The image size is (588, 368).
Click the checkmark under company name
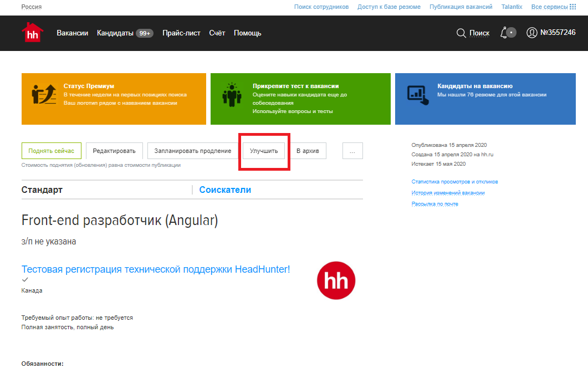coord(25,279)
